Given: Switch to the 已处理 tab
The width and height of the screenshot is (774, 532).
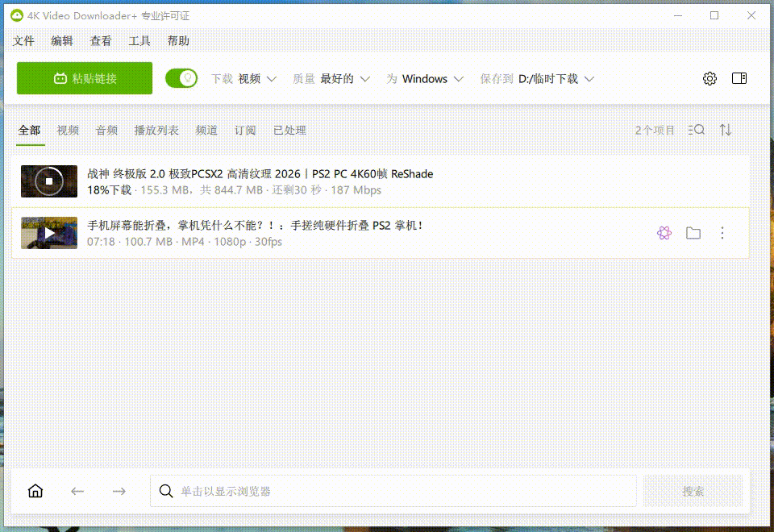Looking at the screenshot, I should pyautogui.click(x=289, y=131).
